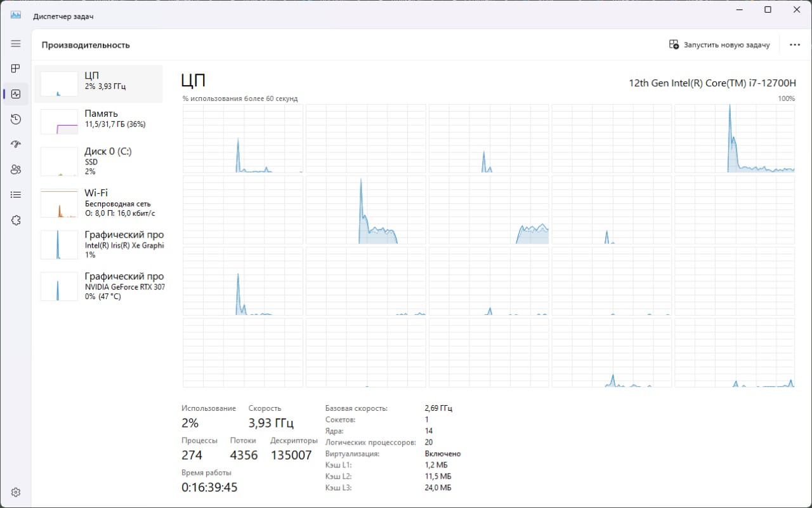Image resolution: width=812 pixels, height=508 pixels.
Task: Click the base speed value 2,69 ГГц
Action: 438,408
